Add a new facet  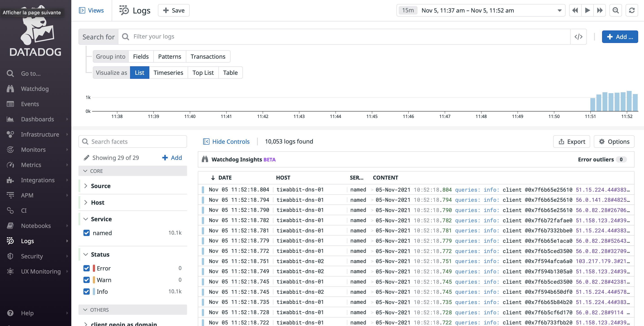(x=172, y=158)
